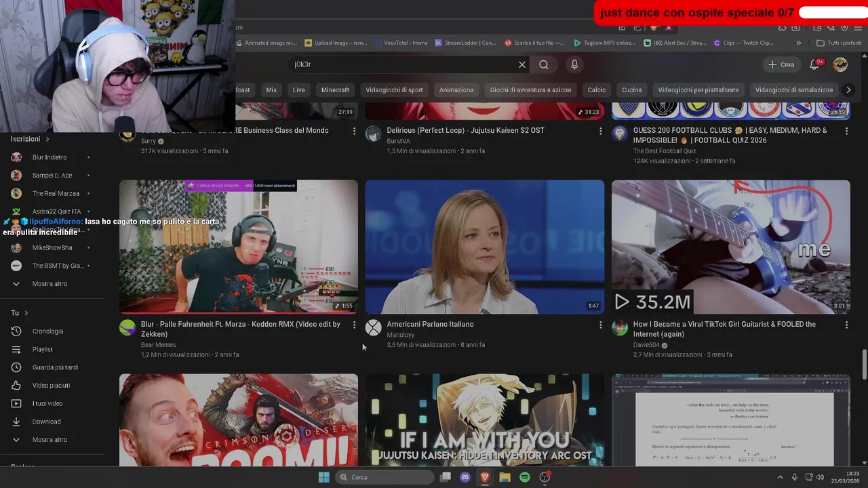This screenshot has height=488, width=868.
Task: Select the Calcio filter chip
Action: tap(597, 89)
